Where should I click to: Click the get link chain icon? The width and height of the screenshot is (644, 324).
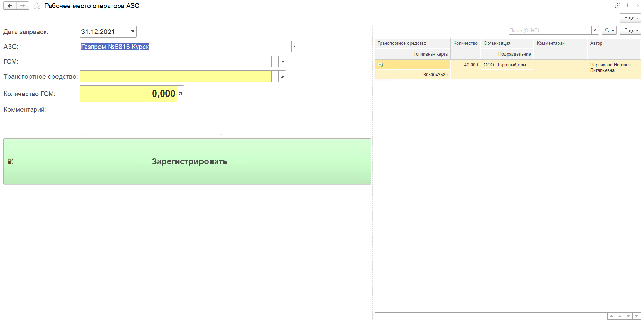617,6
